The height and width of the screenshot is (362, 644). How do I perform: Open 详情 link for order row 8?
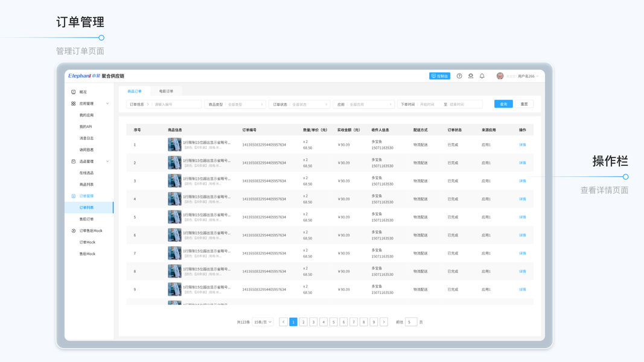click(523, 271)
